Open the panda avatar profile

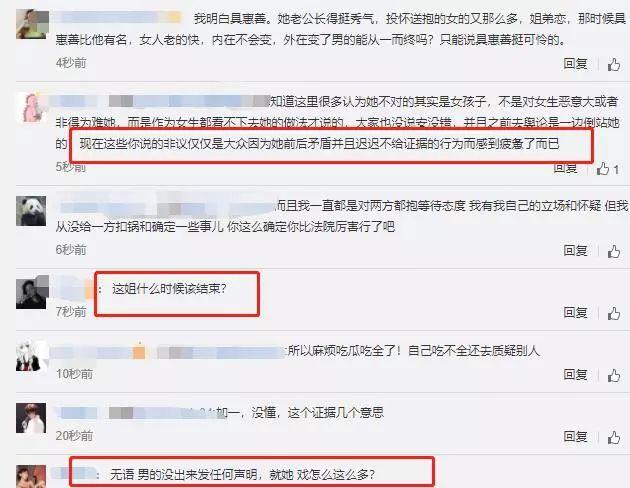31,211
